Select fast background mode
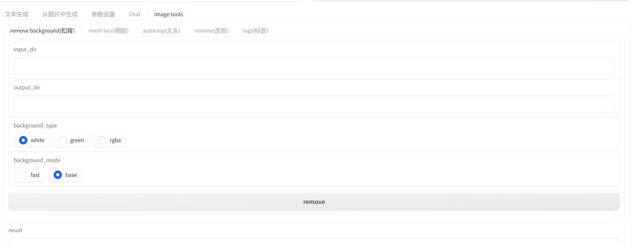Viewport: 644px width, 244px height. [x=29, y=175]
